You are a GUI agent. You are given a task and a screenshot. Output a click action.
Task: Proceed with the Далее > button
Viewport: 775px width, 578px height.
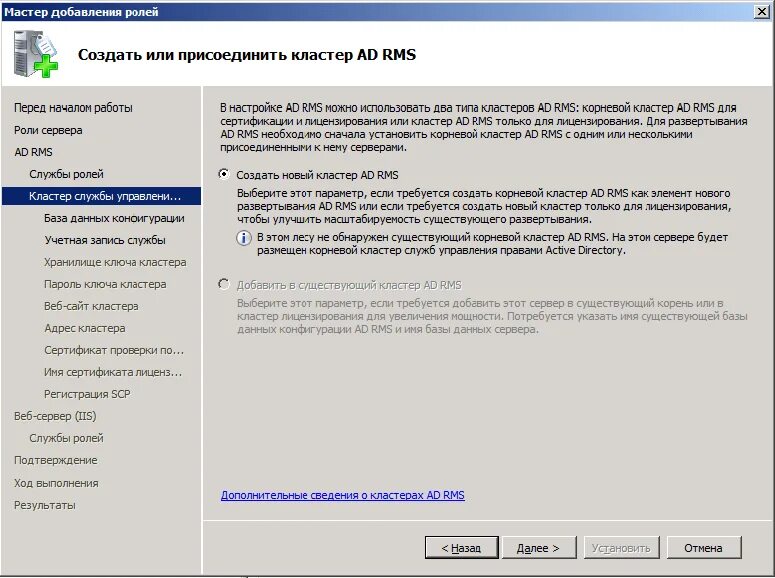pos(539,548)
